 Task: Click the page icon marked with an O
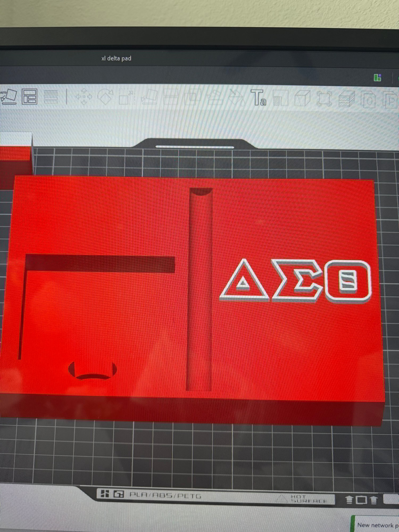(x=369, y=99)
